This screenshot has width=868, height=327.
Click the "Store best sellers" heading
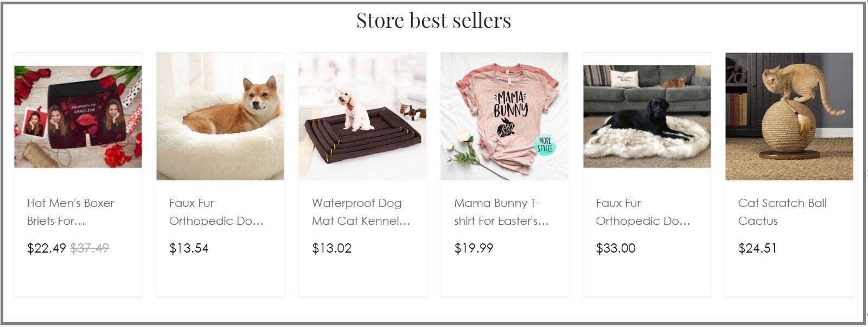pos(433,21)
